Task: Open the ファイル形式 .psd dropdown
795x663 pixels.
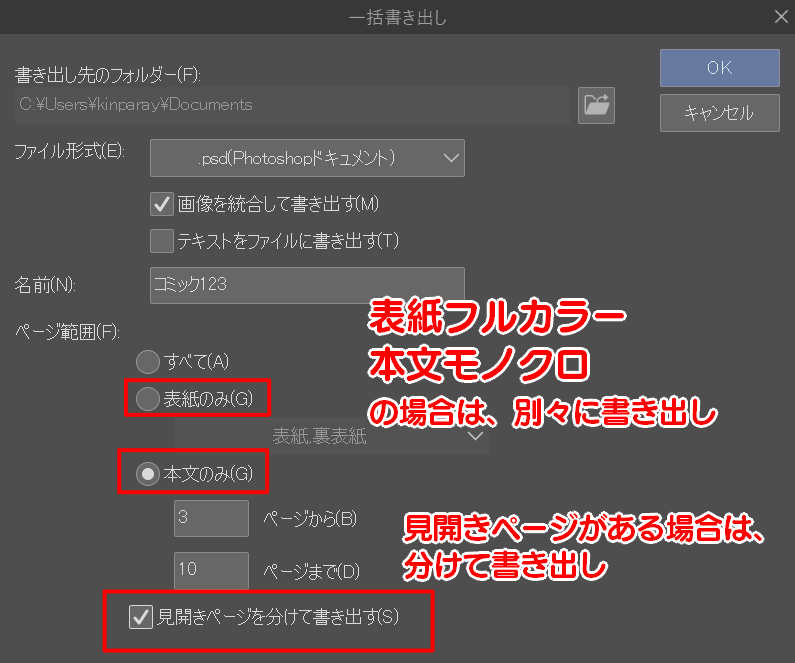Action: pos(307,158)
